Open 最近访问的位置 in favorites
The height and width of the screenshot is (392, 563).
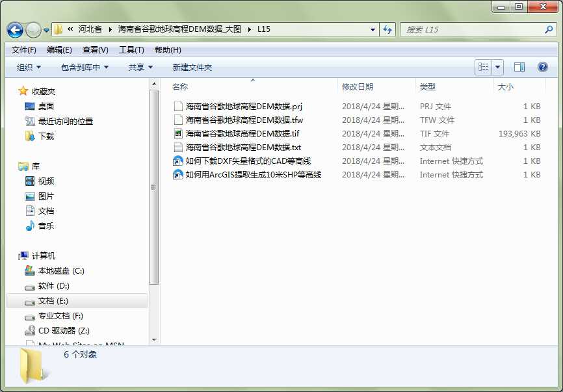click(66, 122)
